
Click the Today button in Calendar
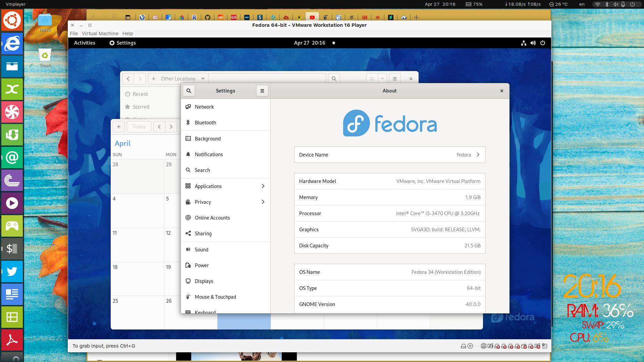tap(139, 127)
